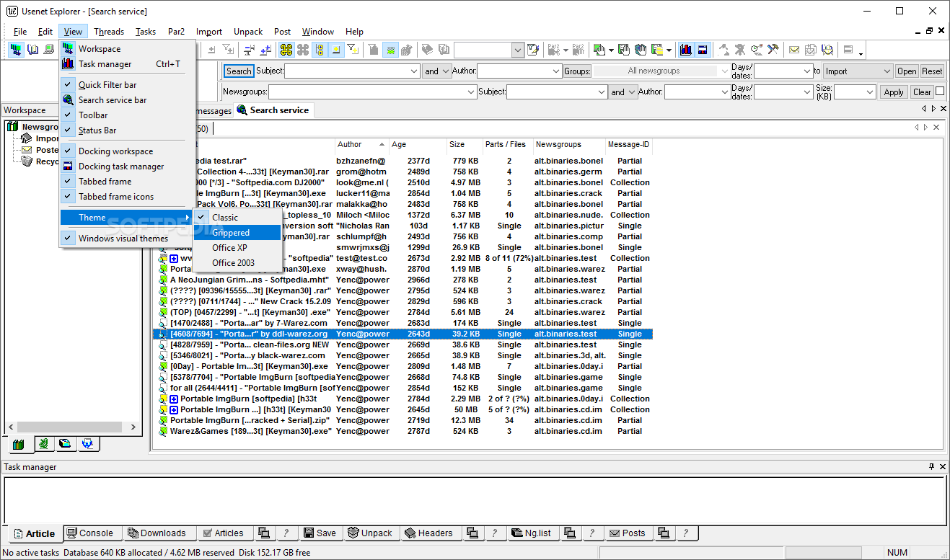Toggle Windows visual themes option

(123, 239)
